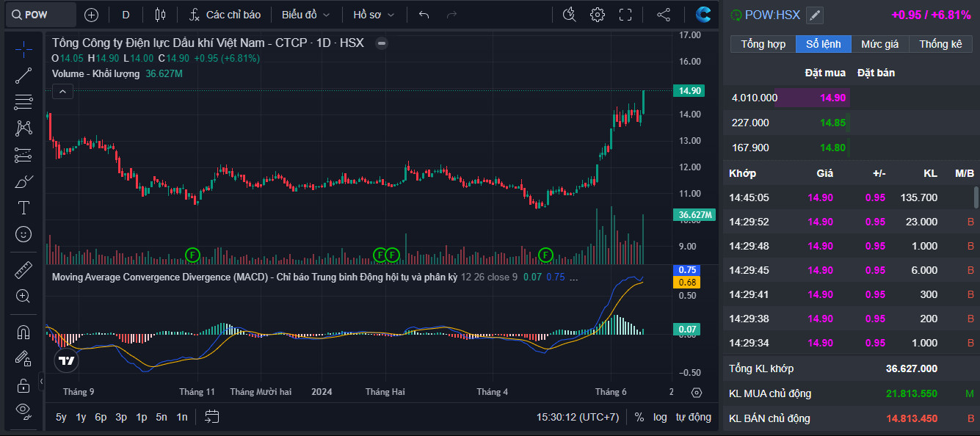The height and width of the screenshot is (436, 980).
Task: Select the 6p time range
Action: click(101, 417)
